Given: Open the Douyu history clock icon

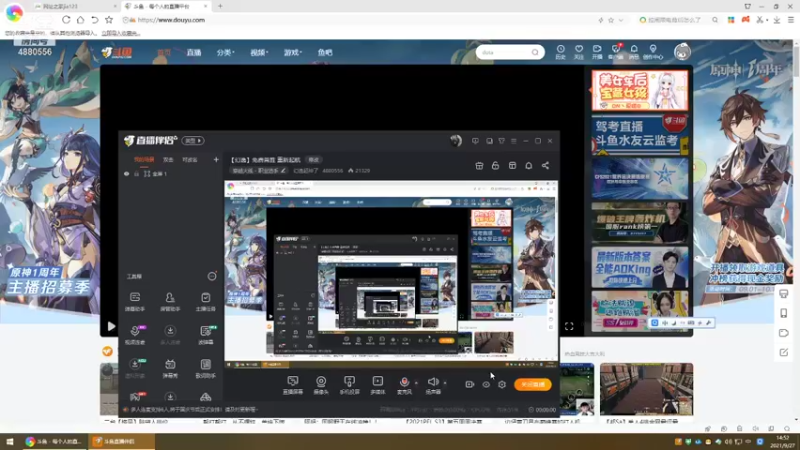Looking at the screenshot, I should (560, 52).
